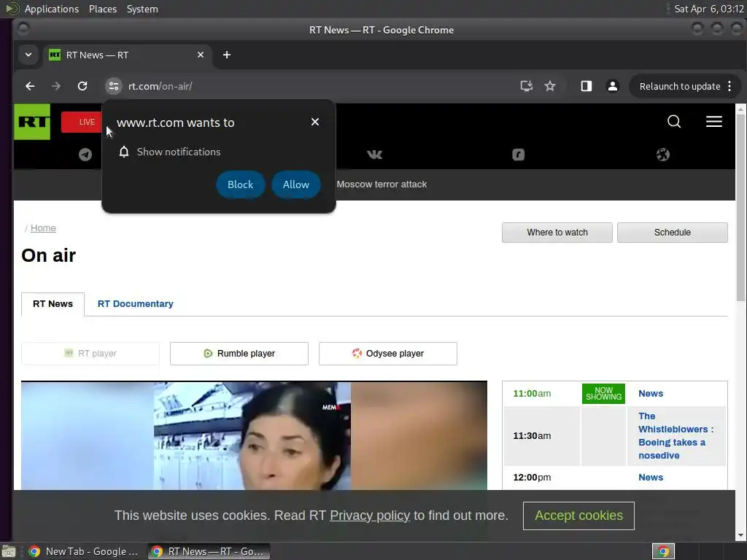747x560 pixels.
Task: Follow the Home breadcrumb link
Action: pos(43,228)
